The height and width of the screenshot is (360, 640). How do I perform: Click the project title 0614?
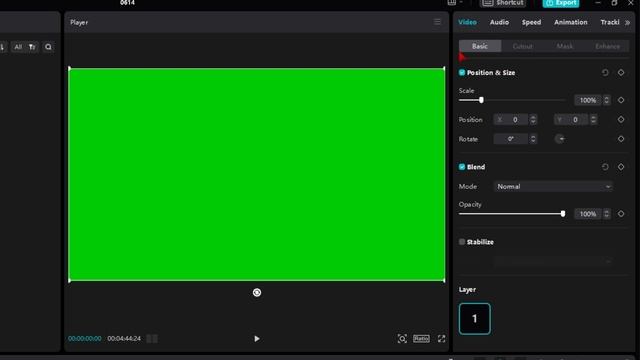tap(127, 2)
